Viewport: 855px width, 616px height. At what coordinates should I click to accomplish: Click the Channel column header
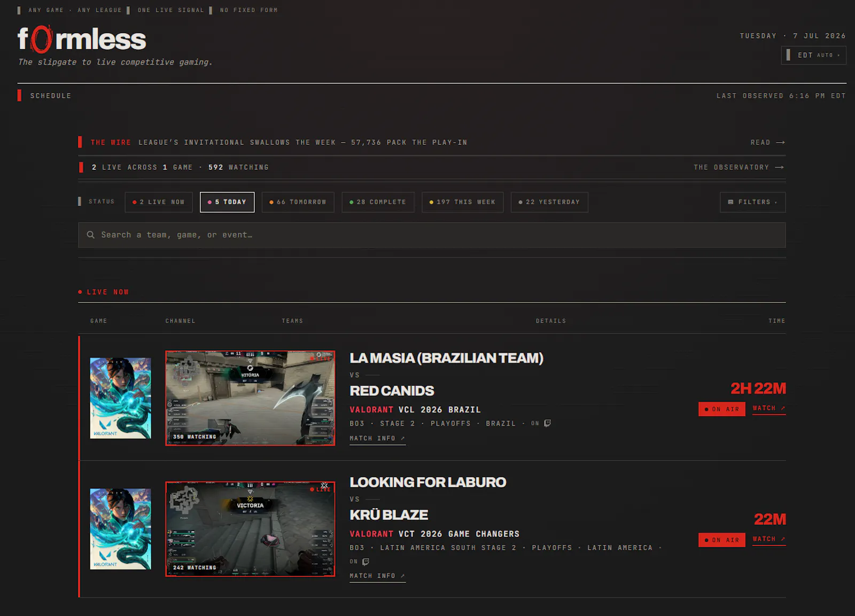tap(180, 321)
